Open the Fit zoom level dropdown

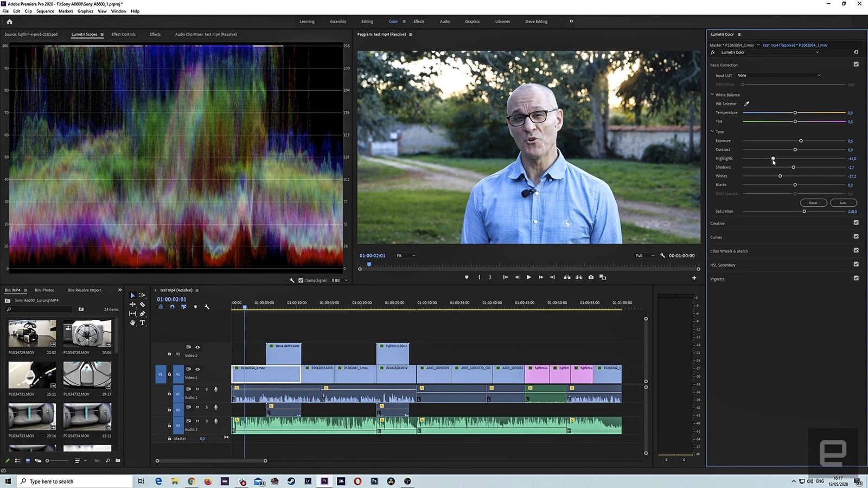tap(405, 256)
